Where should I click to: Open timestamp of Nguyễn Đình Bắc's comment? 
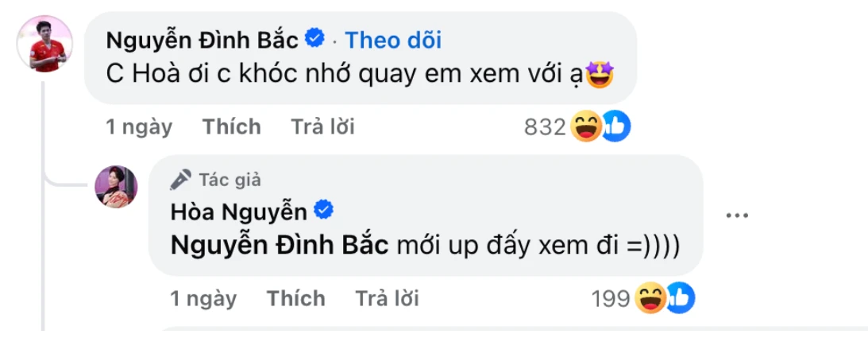[x=139, y=126]
